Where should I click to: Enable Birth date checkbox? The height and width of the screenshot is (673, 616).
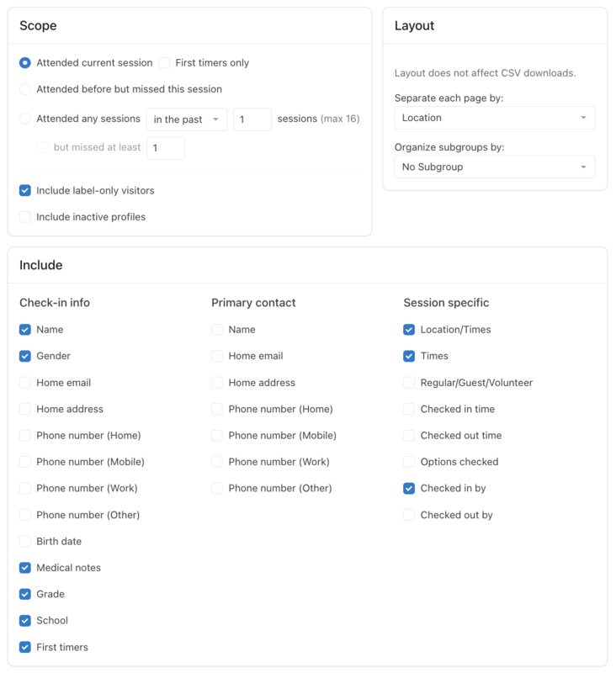pyautogui.click(x=25, y=541)
